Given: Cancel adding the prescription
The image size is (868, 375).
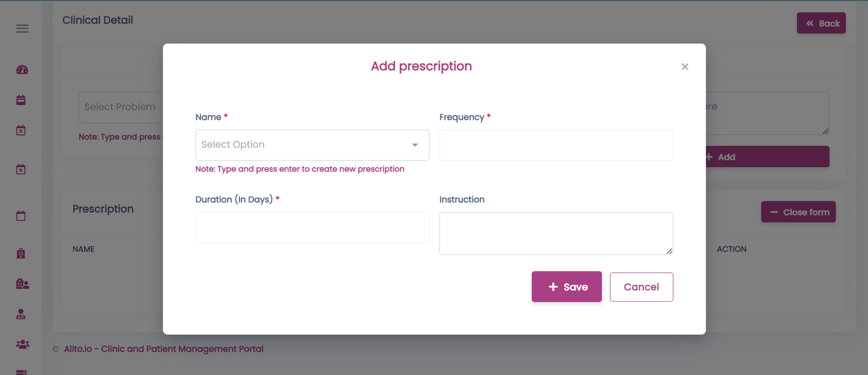Looking at the screenshot, I should pyautogui.click(x=641, y=287).
